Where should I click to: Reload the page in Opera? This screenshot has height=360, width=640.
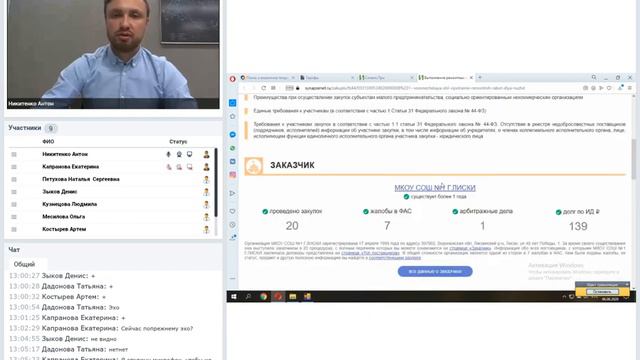click(264, 88)
